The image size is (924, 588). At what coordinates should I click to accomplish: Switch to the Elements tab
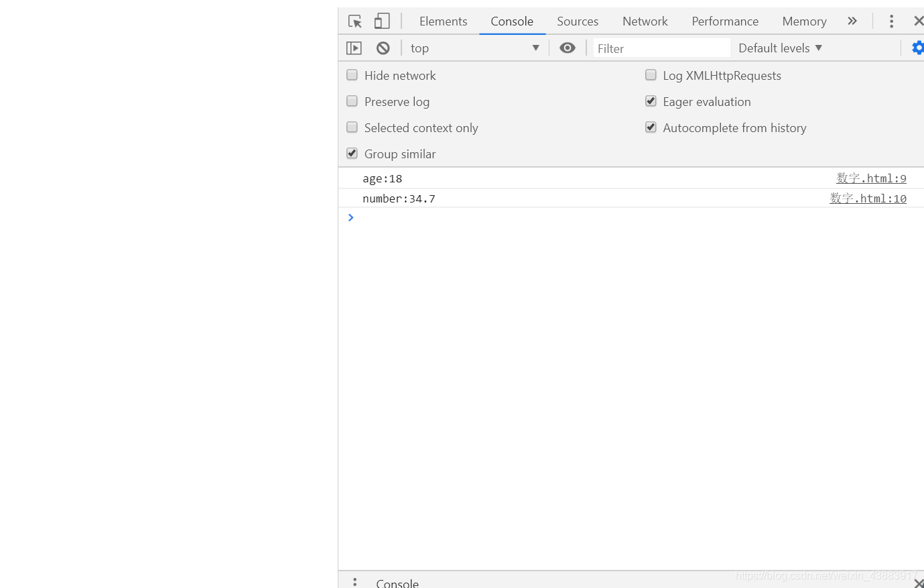[443, 21]
